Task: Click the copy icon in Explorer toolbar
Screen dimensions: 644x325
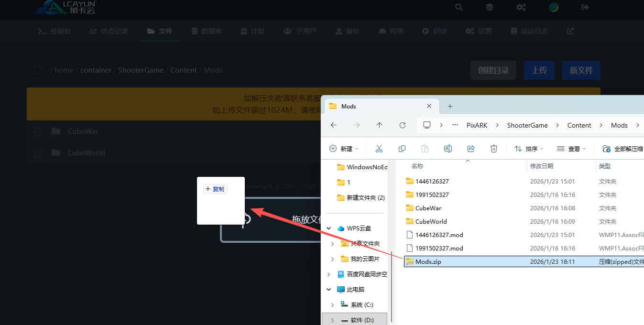Action: click(402, 149)
